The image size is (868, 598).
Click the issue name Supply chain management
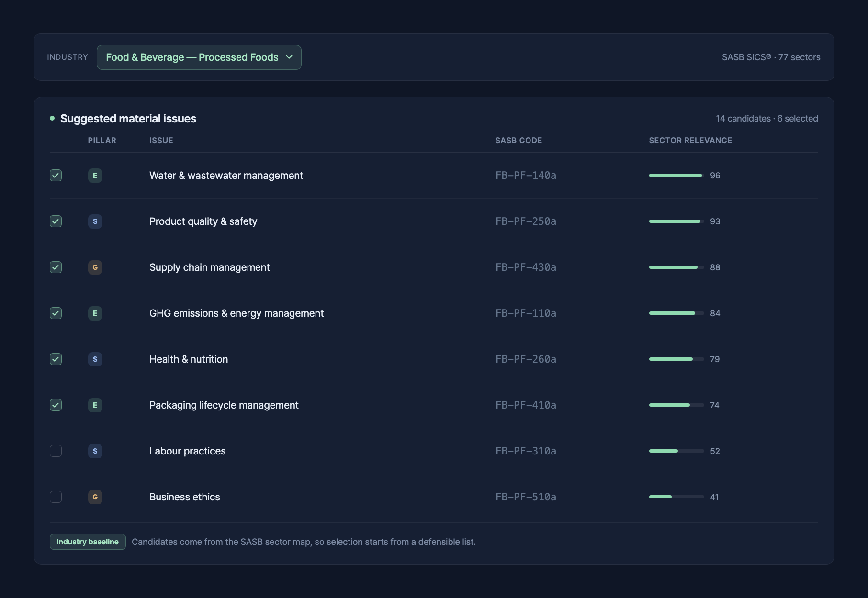209,267
